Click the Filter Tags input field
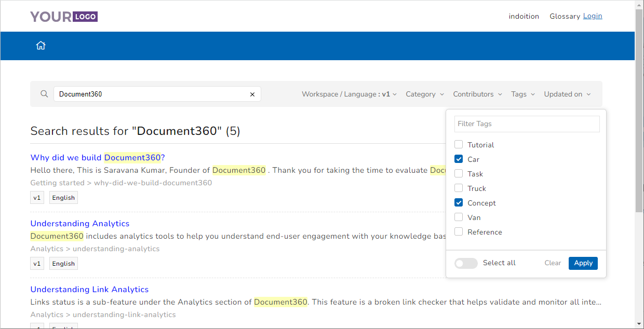Viewport: 644px width, 329px height. (x=527, y=124)
